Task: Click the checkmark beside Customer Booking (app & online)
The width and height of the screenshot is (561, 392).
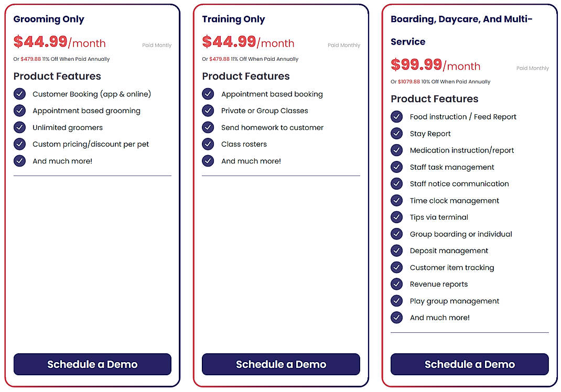Action: click(x=19, y=94)
